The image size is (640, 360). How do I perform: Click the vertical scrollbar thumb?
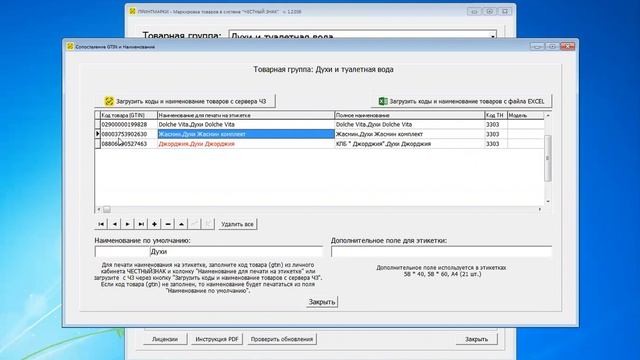pos(548,158)
